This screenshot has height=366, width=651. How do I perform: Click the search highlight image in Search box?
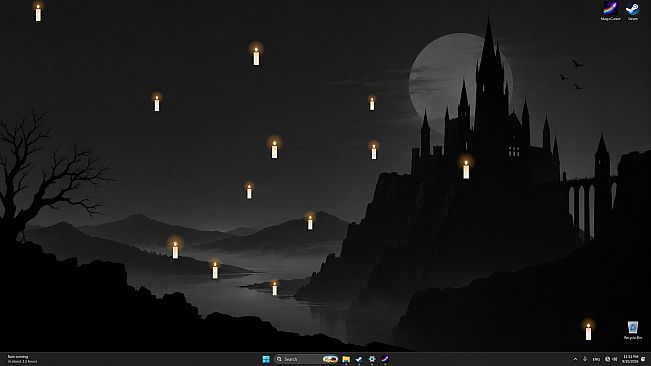click(x=330, y=359)
